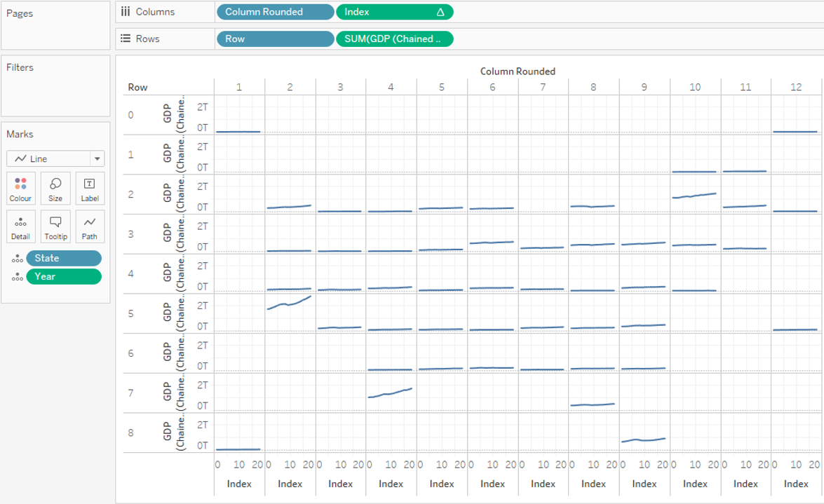824x504 pixels.
Task: Select the Row pill on Rows shelf
Action: tap(275, 39)
